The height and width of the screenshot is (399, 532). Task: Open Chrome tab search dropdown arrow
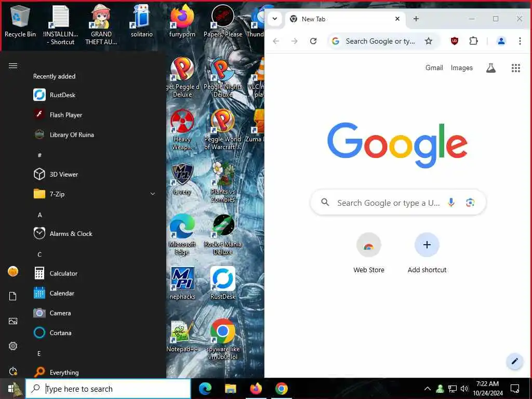tap(275, 19)
